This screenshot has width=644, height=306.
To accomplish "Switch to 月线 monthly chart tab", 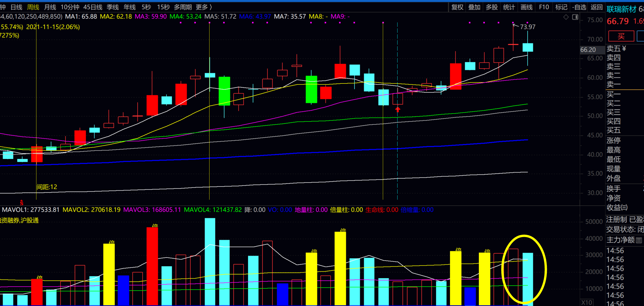I will point(50,7).
